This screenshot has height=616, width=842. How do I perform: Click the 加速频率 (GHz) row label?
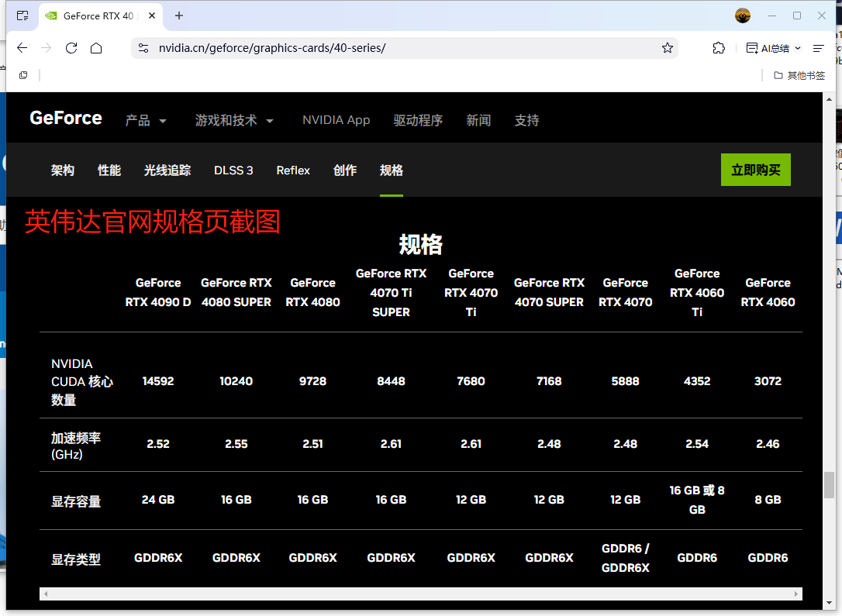[x=76, y=446]
